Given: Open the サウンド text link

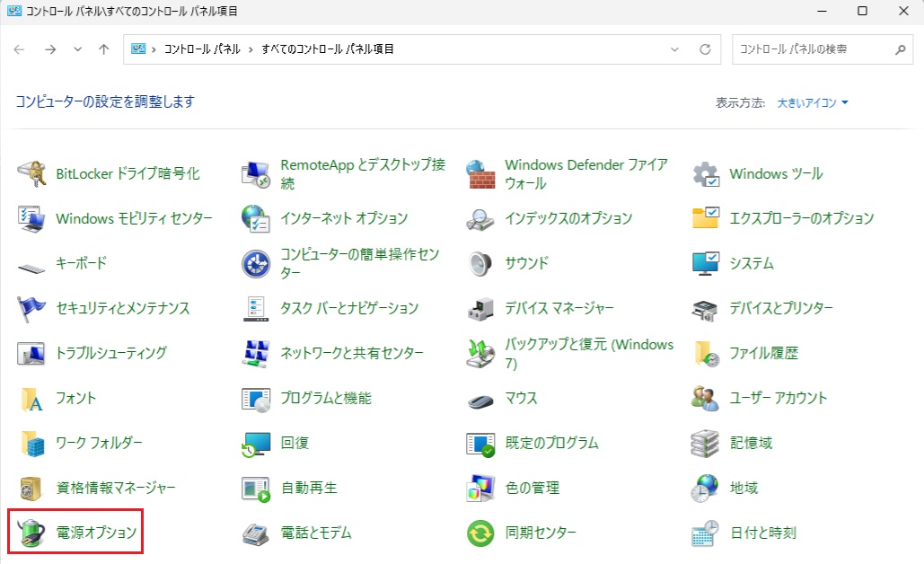Looking at the screenshot, I should click(526, 263).
